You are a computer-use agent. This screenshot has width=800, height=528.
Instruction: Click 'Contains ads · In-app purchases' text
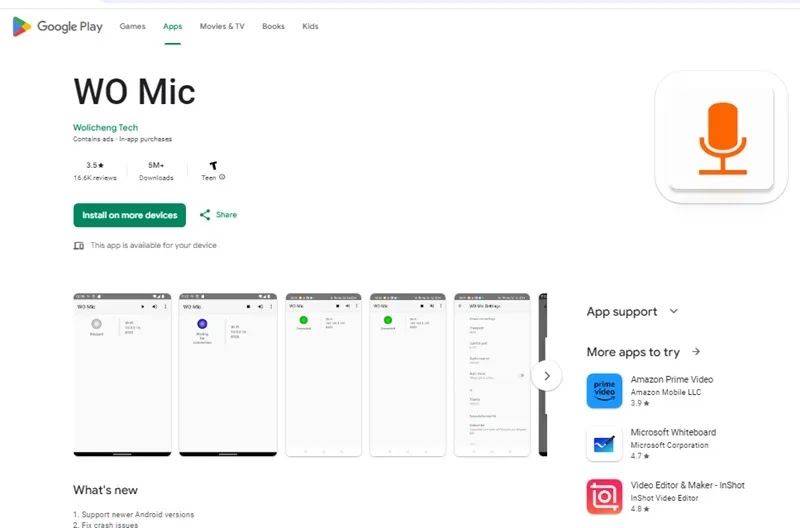click(122, 139)
